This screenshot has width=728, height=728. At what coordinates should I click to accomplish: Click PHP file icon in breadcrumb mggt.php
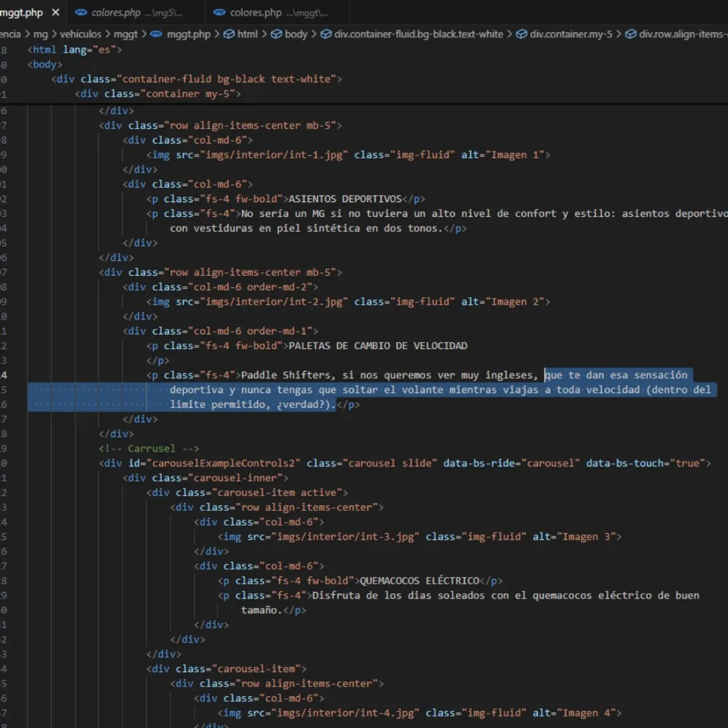(156, 34)
